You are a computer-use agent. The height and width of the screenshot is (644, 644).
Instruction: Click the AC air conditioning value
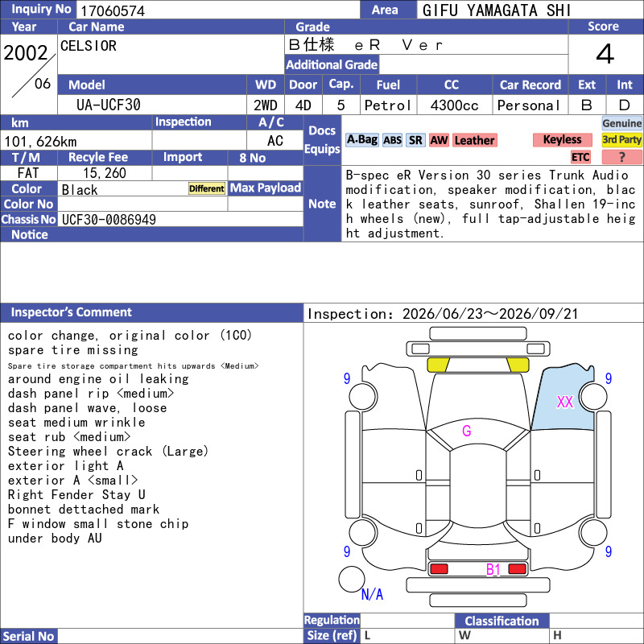pyautogui.click(x=275, y=141)
